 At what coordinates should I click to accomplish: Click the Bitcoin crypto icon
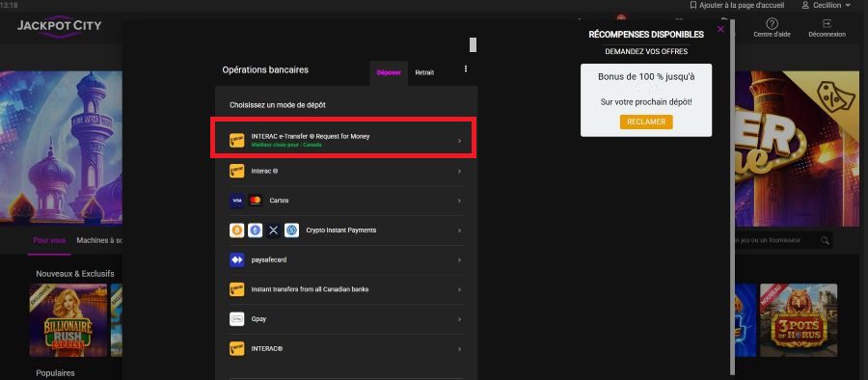(237, 231)
